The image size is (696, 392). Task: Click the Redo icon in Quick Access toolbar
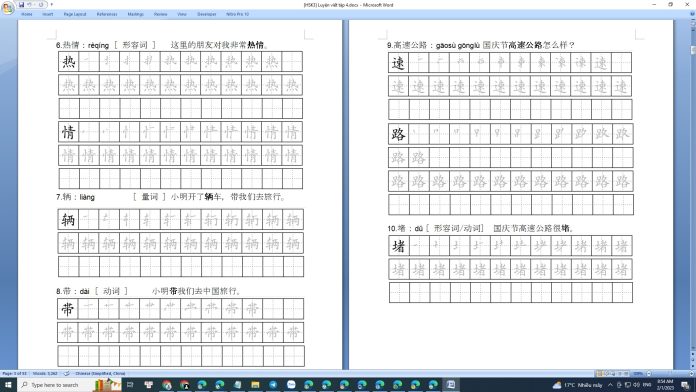pyautogui.click(x=41, y=4)
